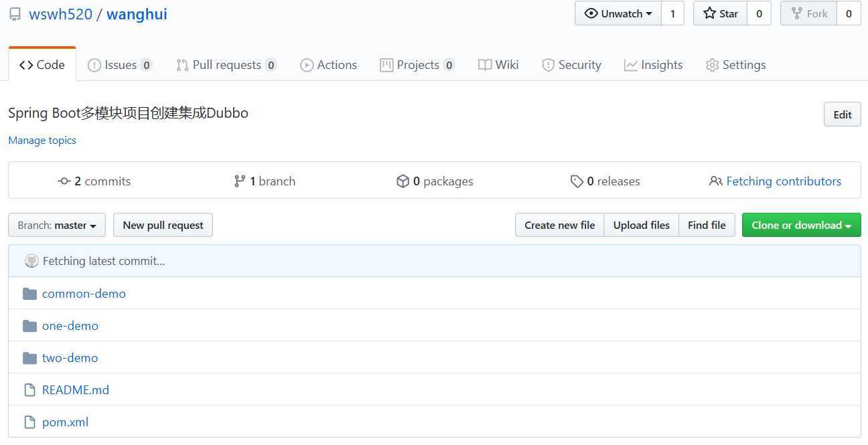868x445 pixels.
Task: Open the 0 releases link
Action: pyautogui.click(x=605, y=181)
